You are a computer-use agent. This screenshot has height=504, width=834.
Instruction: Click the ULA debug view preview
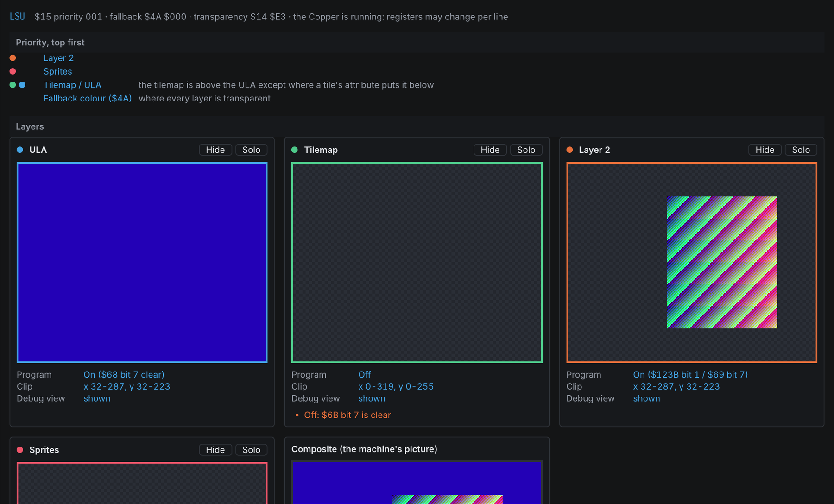(x=142, y=262)
